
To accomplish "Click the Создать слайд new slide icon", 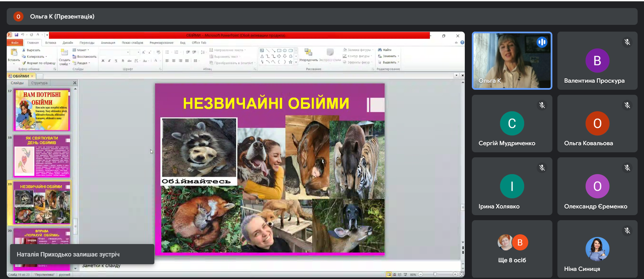I will (x=64, y=52).
